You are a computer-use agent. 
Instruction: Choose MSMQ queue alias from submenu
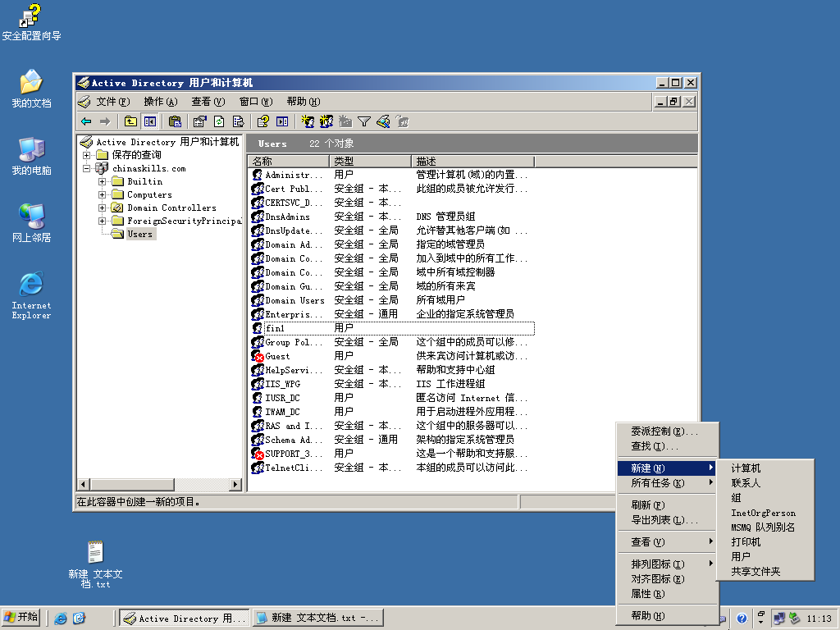tap(765, 527)
